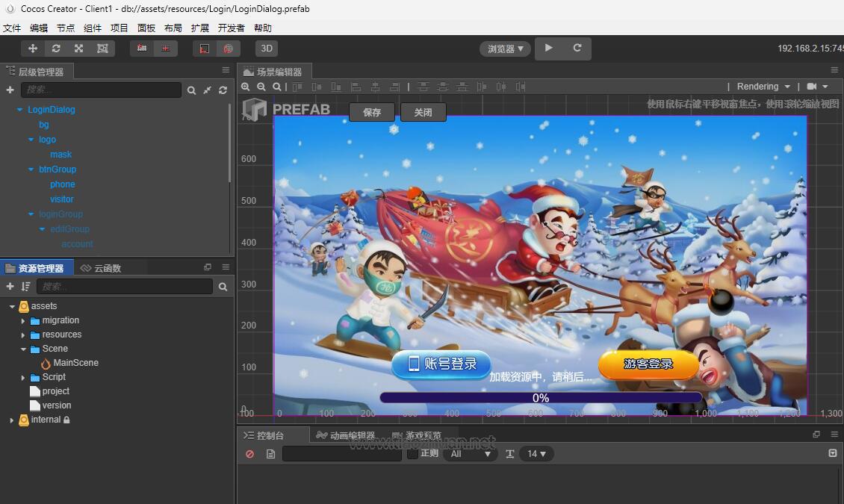Open the 浏览器 preview platform dropdown
Screen dimensions: 844x504
(x=506, y=49)
